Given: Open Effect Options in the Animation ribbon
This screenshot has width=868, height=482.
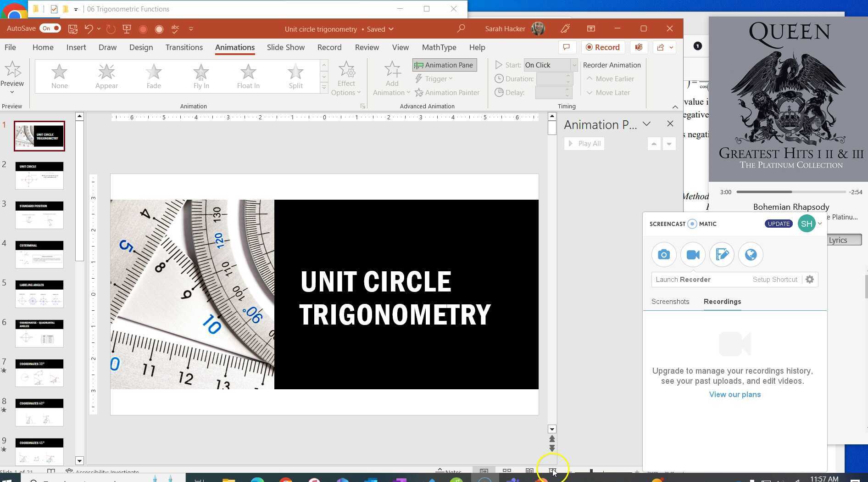Looking at the screenshot, I should 346,78.
